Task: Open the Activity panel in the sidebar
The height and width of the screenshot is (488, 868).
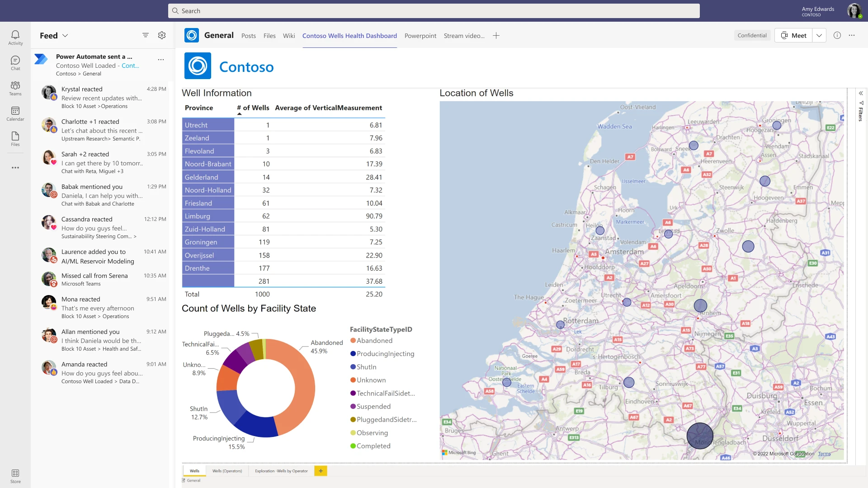Action: [15, 36]
